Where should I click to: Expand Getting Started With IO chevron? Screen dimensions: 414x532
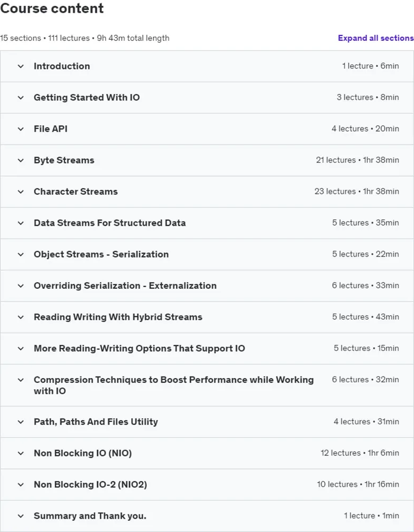(x=21, y=98)
